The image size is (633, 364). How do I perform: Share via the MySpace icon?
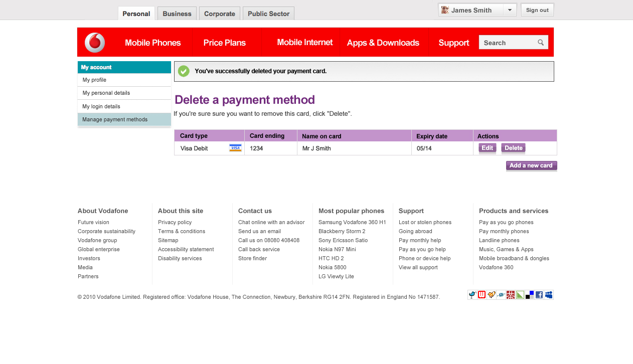549,295
